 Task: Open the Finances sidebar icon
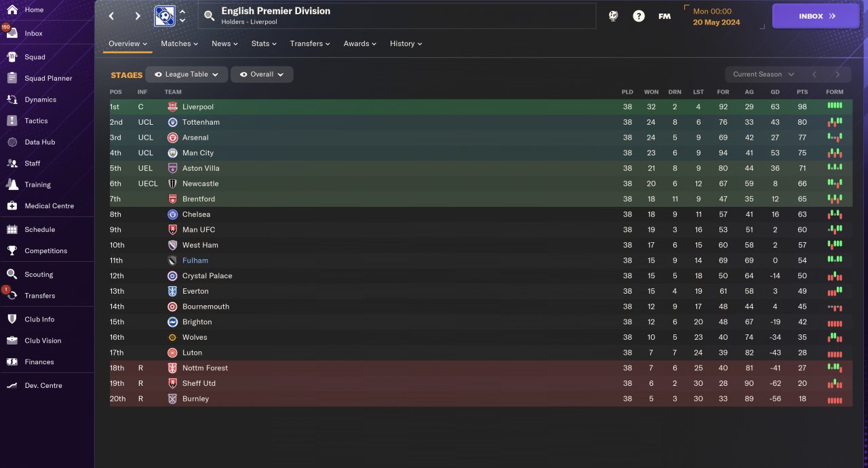(12, 362)
